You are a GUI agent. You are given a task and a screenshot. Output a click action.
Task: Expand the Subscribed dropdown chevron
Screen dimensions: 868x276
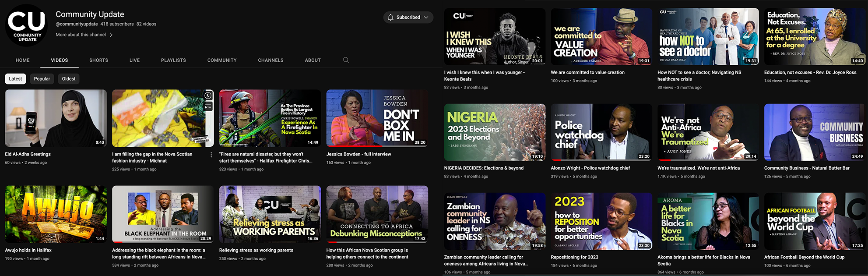coord(426,18)
